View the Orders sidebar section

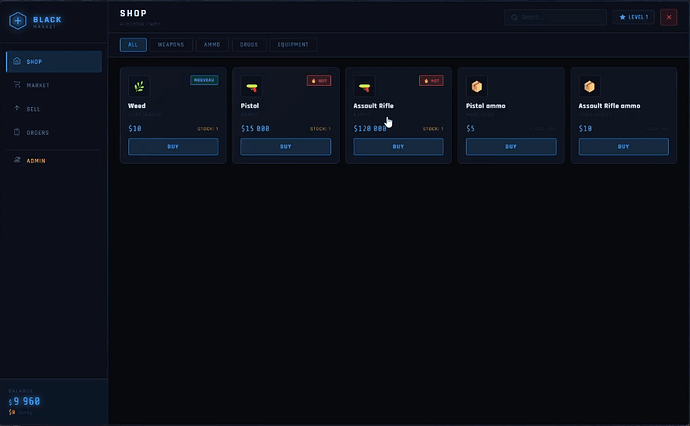(x=54, y=132)
